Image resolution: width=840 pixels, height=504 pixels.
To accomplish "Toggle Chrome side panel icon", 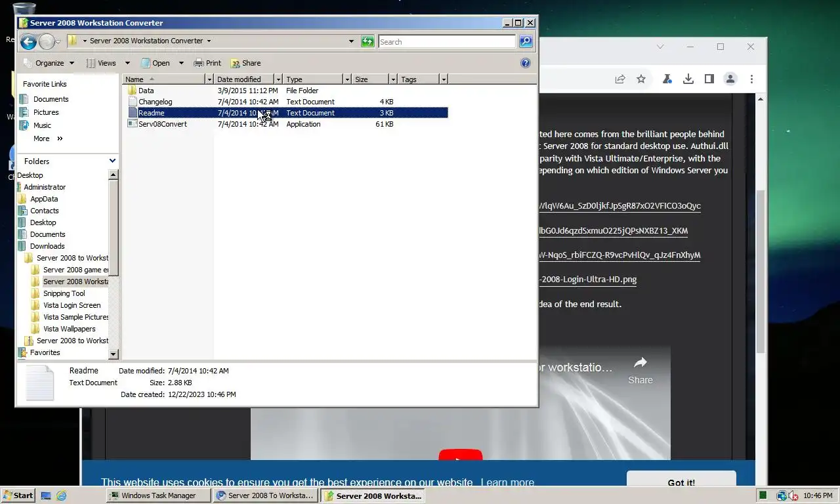I will click(x=709, y=79).
